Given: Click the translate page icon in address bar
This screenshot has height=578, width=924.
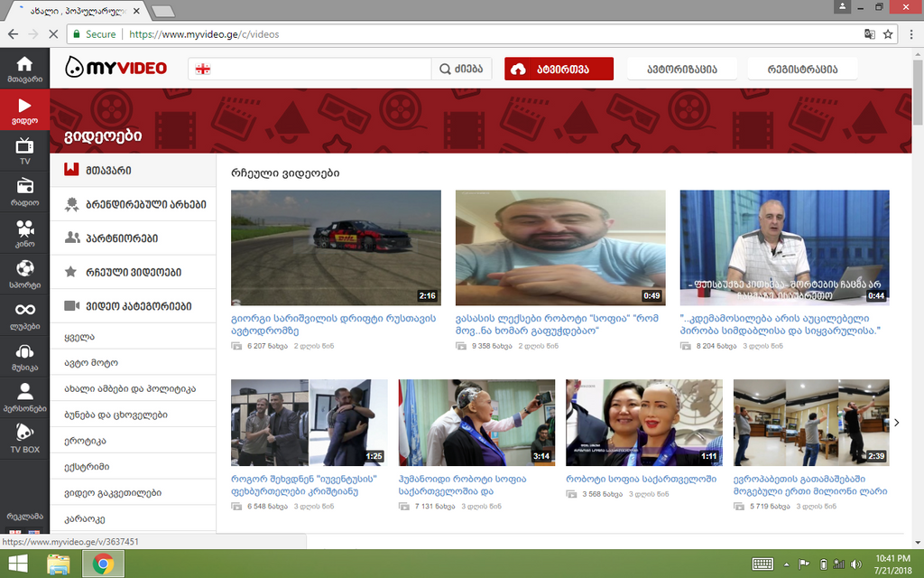Looking at the screenshot, I should click(x=869, y=34).
